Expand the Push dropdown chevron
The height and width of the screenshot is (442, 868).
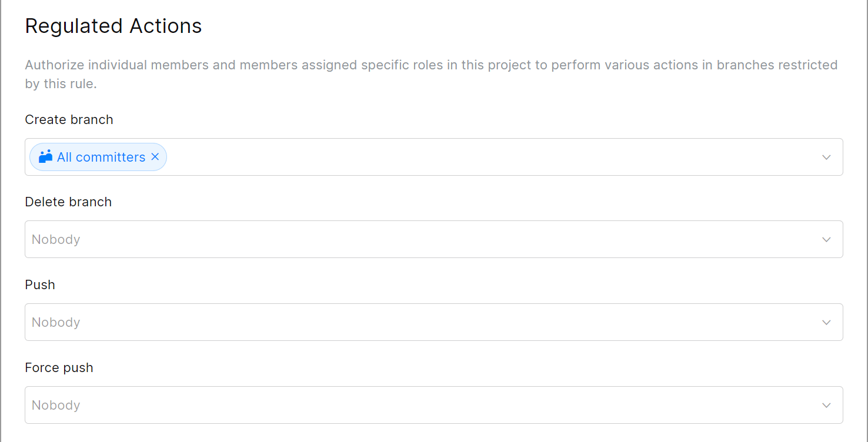(x=826, y=322)
